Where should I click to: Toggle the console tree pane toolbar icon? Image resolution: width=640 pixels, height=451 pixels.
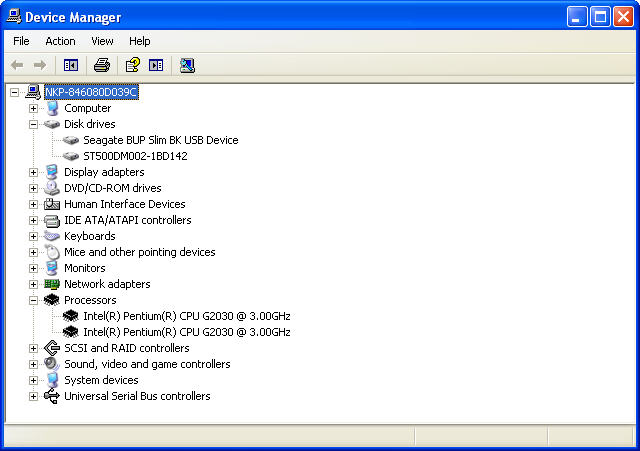point(71,65)
